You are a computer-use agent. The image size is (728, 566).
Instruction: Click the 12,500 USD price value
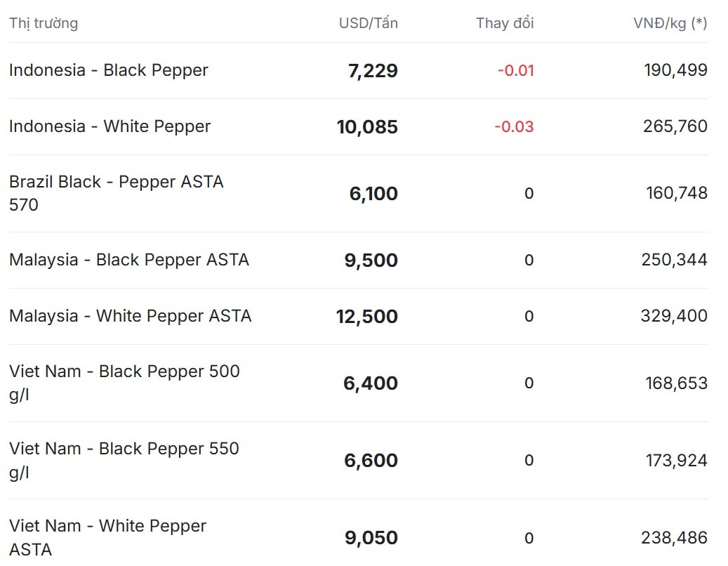point(367,317)
